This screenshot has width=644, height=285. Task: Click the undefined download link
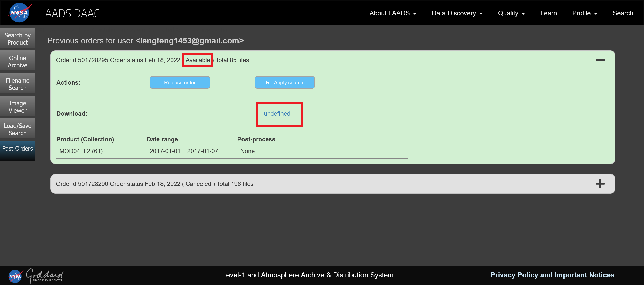pos(277,114)
